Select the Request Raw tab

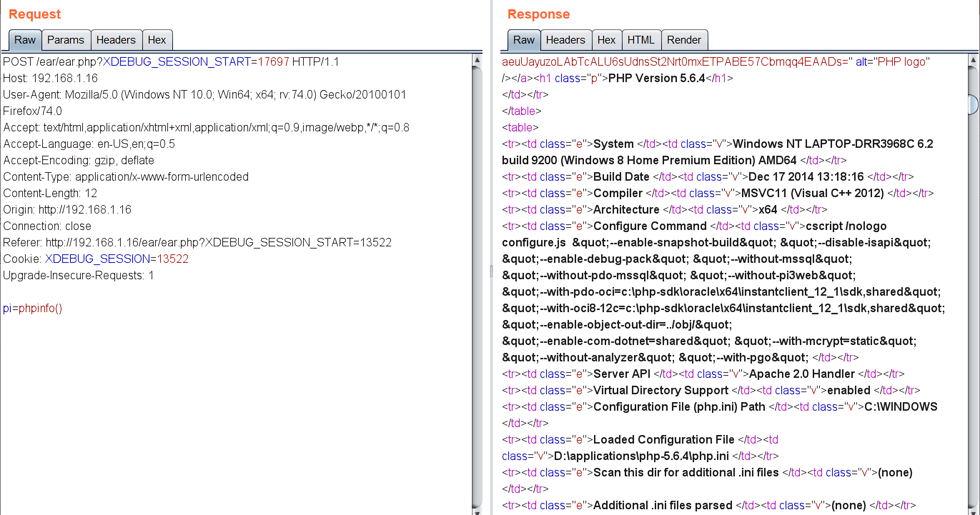(x=25, y=40)
